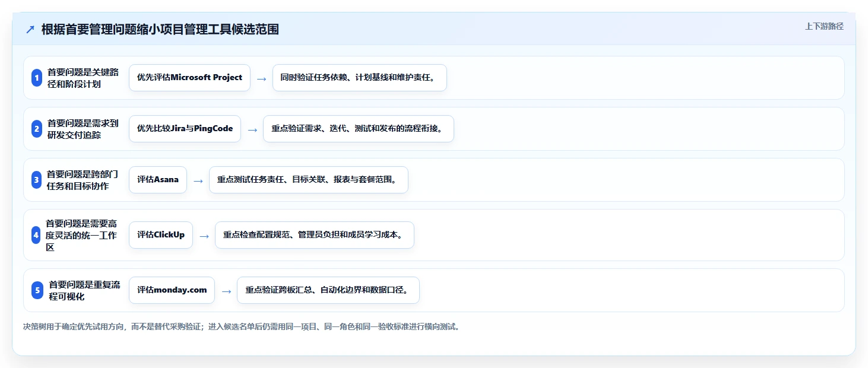The width and height of the screenshot is (868, 368).
Task: Click the 上下游路径 label
Action: [x=824, y=26]
